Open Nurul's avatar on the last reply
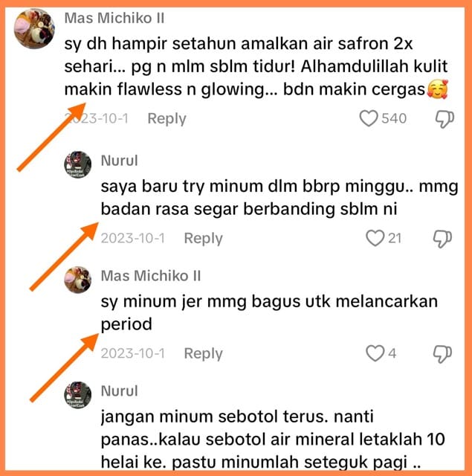The width and height of the screenshot is (472, 476). click(77, 395)
